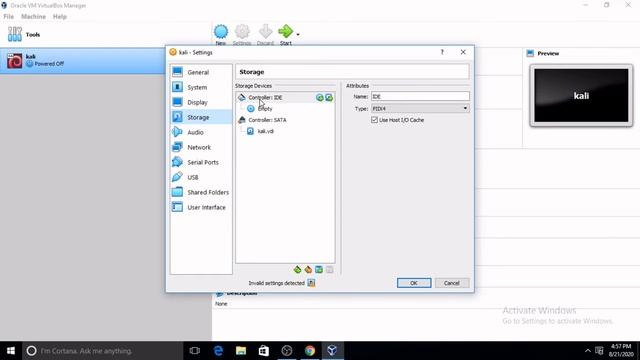Click the add optical drive icon on Controller IDE
Screen dimensions: 640x360
(320, 98)
